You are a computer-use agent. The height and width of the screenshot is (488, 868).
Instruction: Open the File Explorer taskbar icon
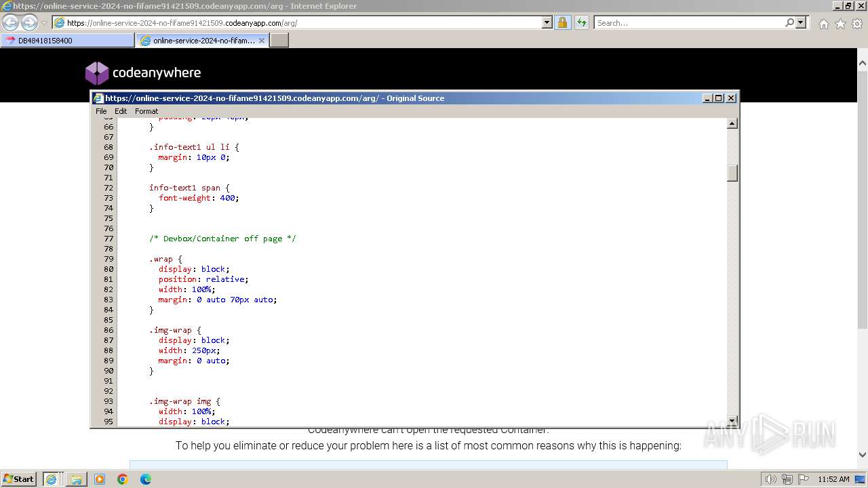76,479
